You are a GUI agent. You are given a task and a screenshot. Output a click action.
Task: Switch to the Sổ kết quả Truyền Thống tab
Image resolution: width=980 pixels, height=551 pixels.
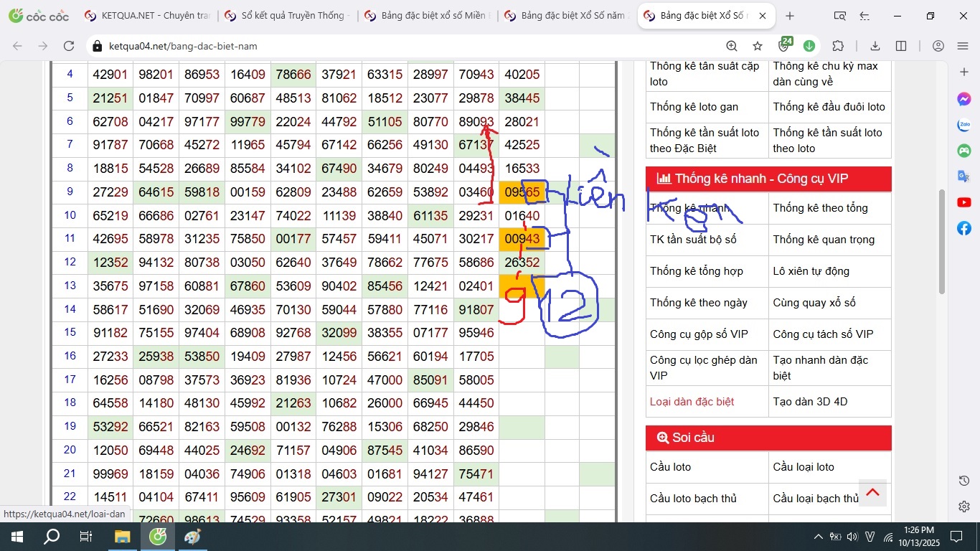[286, 16]
